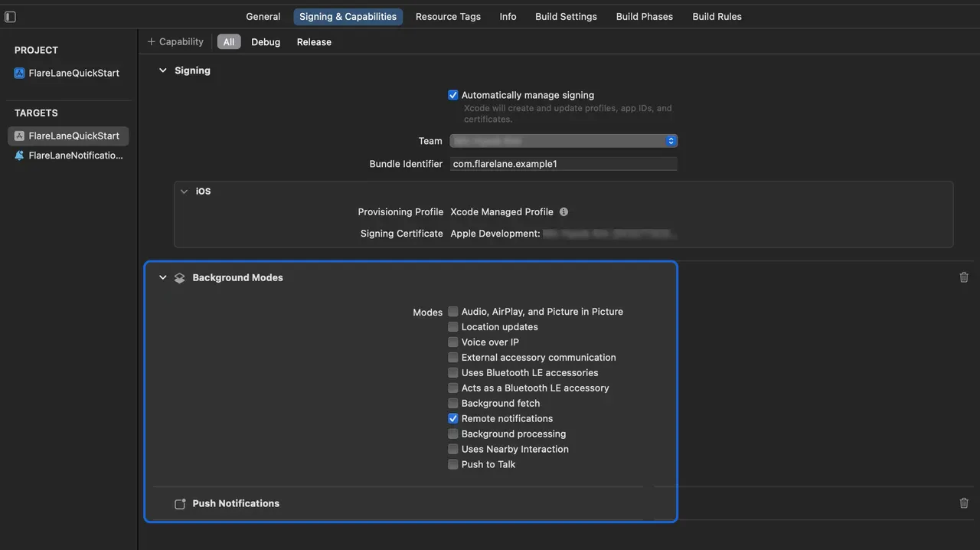Select the All configuration filter
This screenshot has width=980, height=550.
[x=229, y=42]
